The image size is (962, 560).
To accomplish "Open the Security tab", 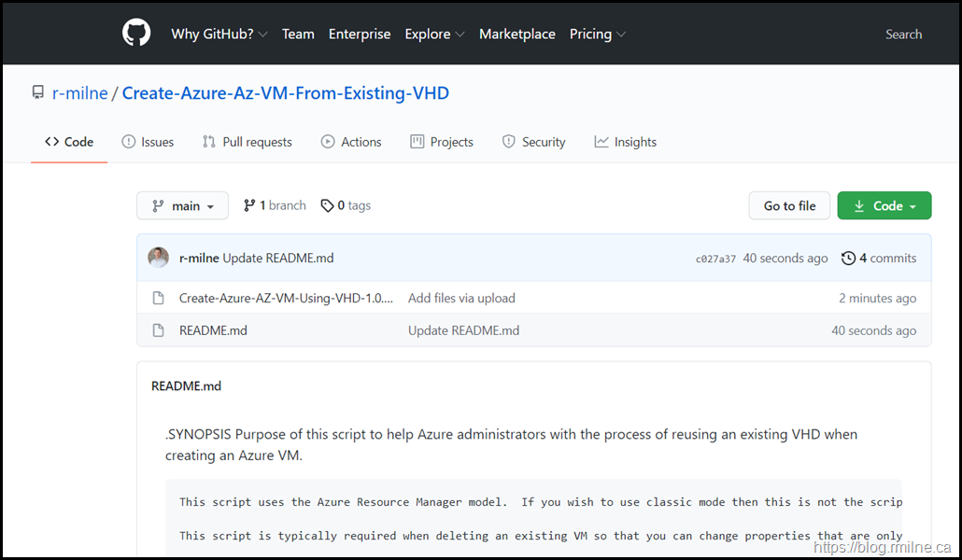I will pos(533,142).
